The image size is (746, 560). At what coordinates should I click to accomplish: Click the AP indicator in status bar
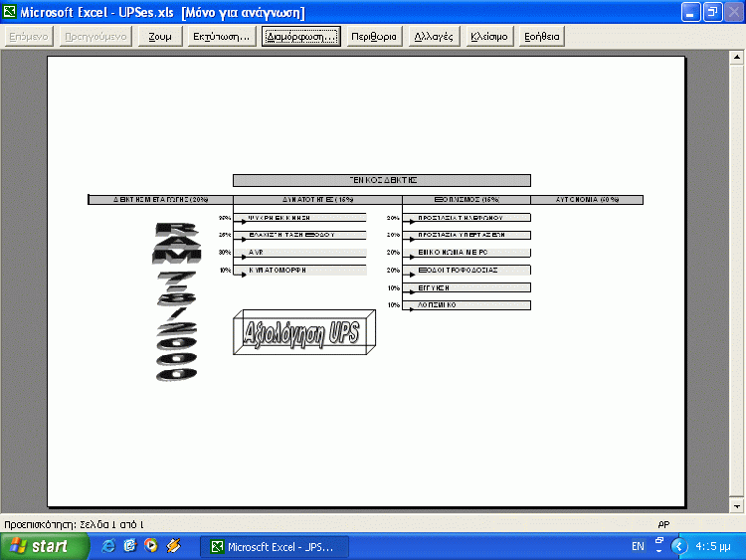pos(663,524)
